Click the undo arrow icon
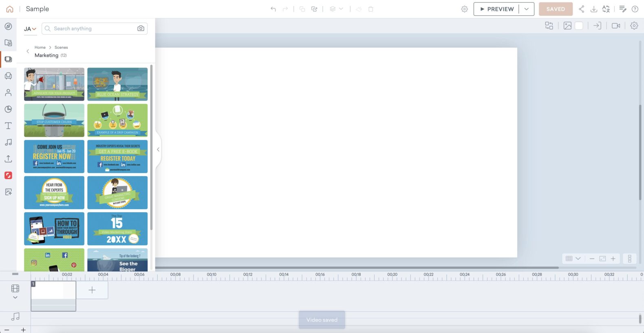The height and width of the screenshot is (333, 644). click(273, 9)
